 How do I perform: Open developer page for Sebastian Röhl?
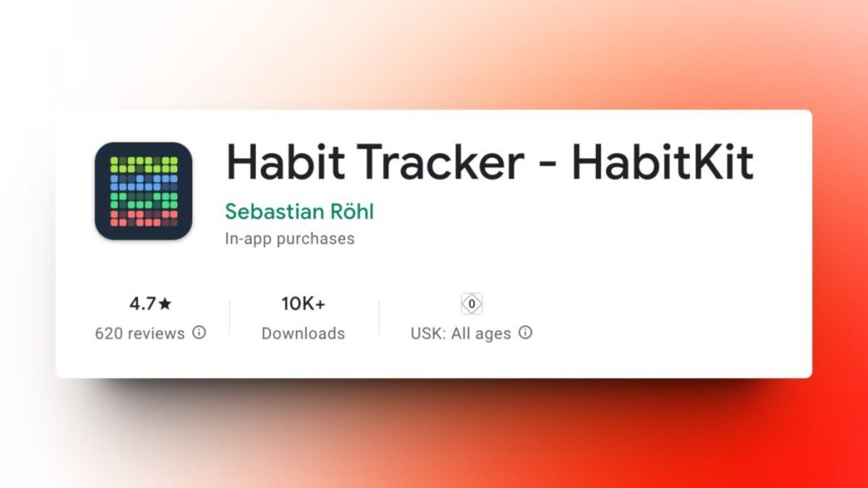click(x=299, y=211)
